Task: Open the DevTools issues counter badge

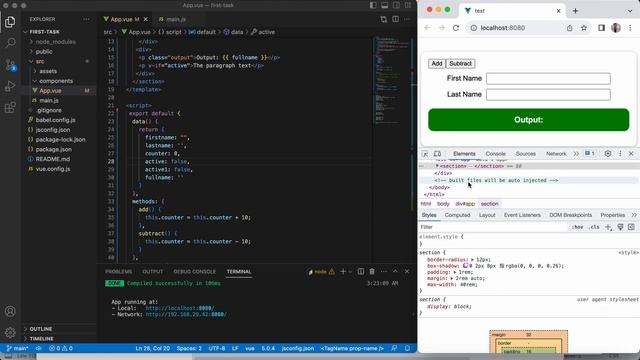Action: point(589,153)
